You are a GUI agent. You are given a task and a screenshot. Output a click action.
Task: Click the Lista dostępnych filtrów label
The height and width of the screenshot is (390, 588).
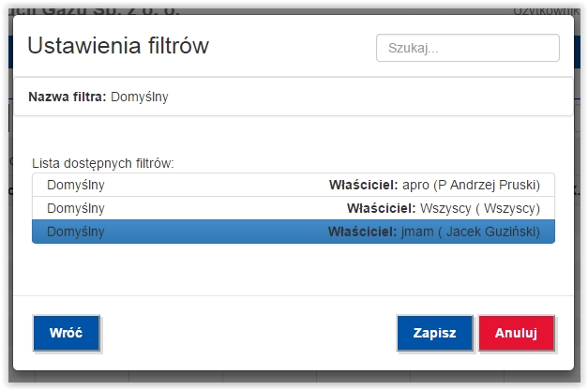(103, 163)
